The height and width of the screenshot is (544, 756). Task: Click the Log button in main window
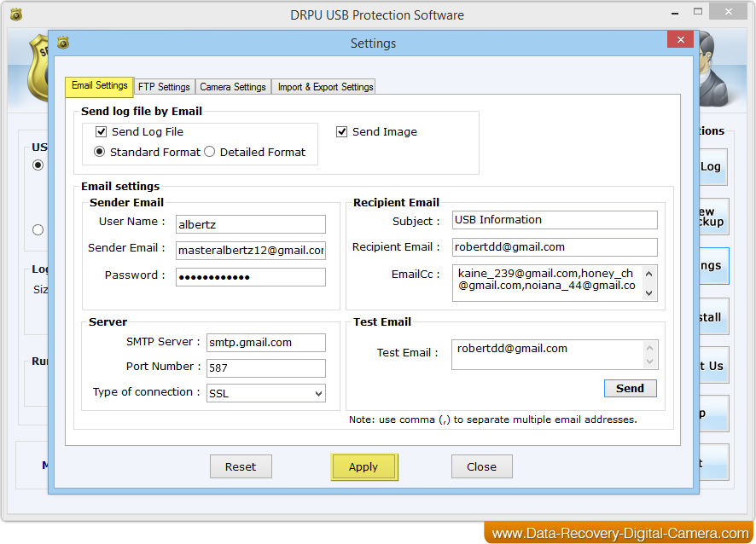713,167
